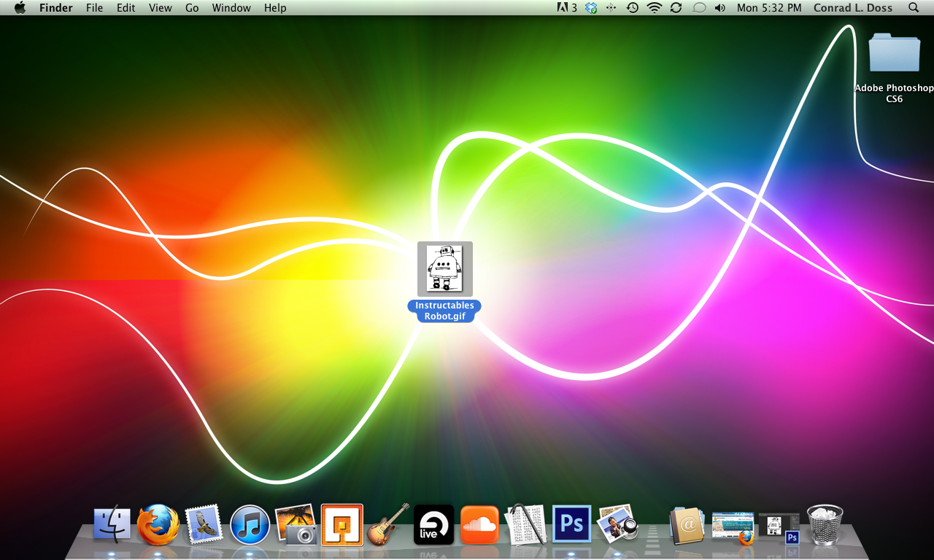Open the Dropbox menu bar icon
Image resolution: width=934 pixels, height=560 pixels.
tap(591, 8)
